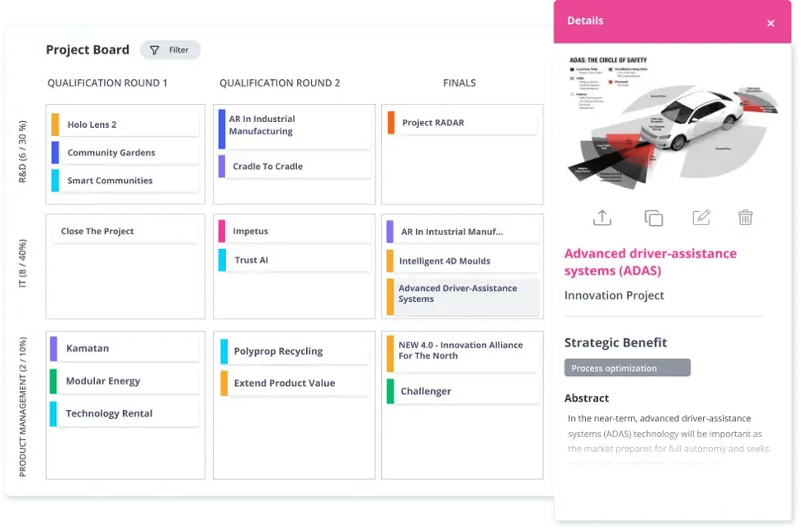The image size is (807, 532).
Task: Select the Close The Project card
Action: pos(125,232)
